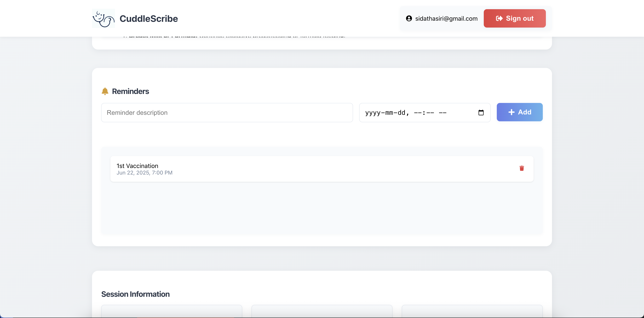Click the plus icon on Add button

tap(511, 112)
